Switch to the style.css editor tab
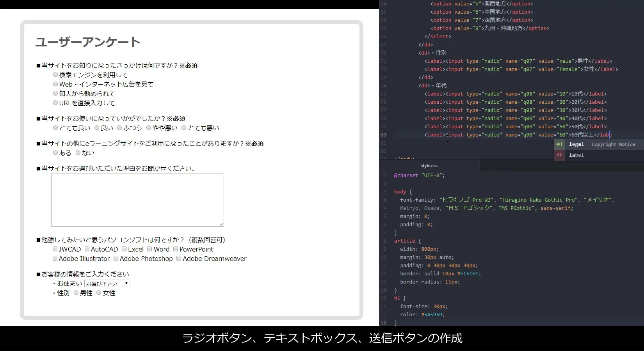644x351 pixels. click(429, 166)
